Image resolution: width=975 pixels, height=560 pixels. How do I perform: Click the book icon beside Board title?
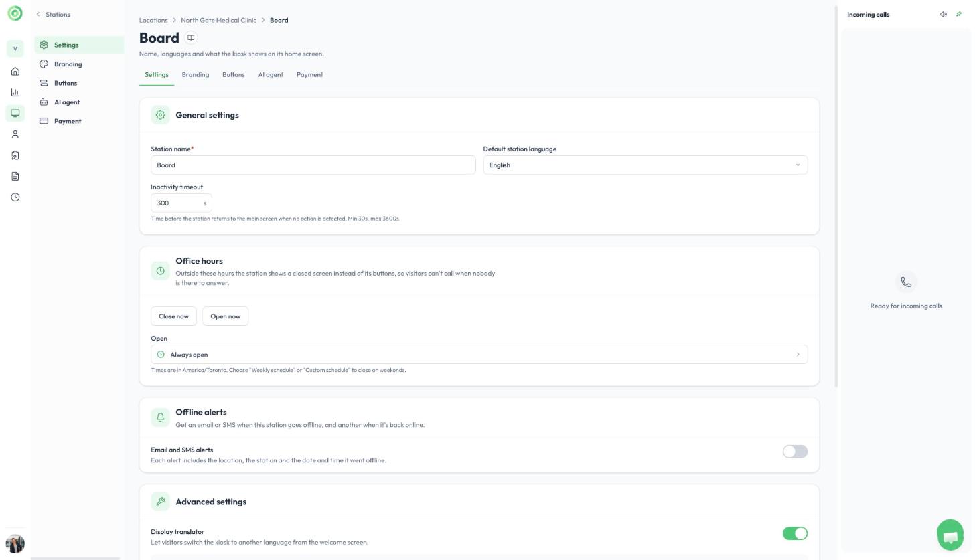click(191, 38)
